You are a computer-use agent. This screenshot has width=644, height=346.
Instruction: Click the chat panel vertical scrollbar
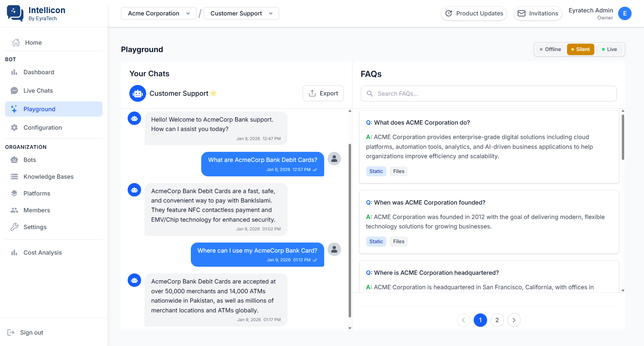(x=350, y=230)
